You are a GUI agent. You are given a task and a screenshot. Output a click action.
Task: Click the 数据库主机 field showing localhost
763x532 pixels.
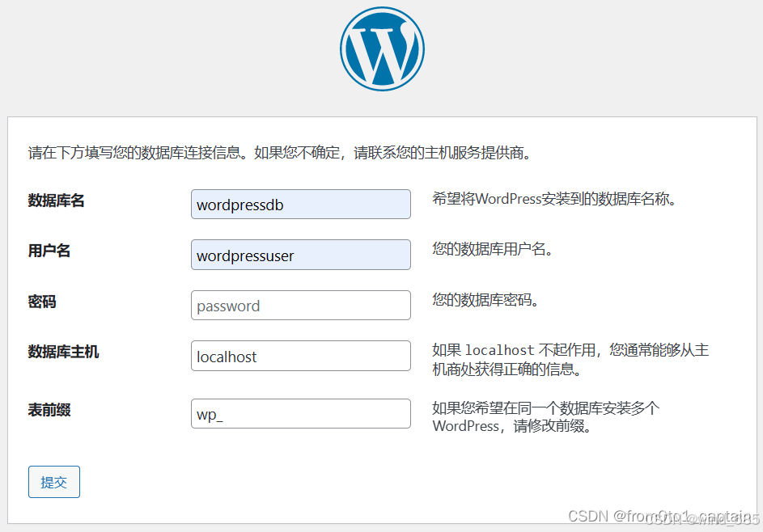pos(301,356)
